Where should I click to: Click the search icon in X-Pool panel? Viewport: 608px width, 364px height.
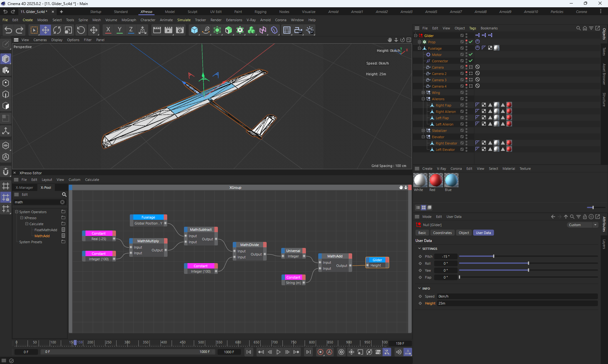pos(64,194)
